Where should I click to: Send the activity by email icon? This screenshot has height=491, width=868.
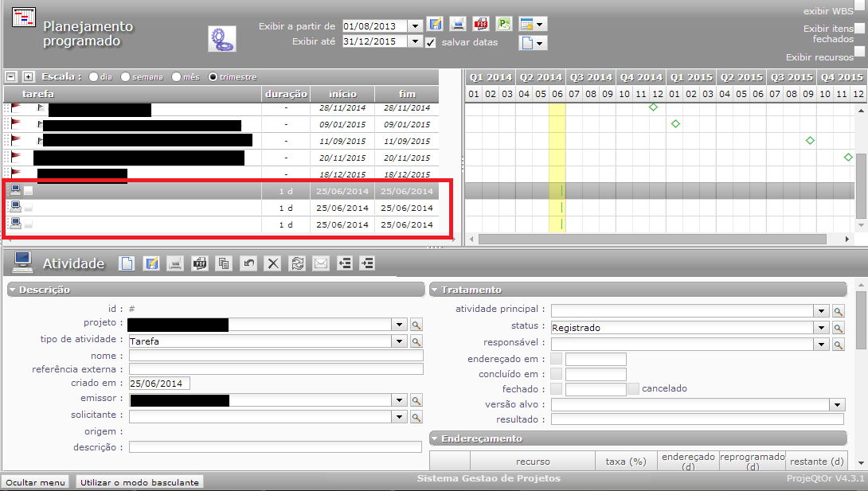coord(321,263)
